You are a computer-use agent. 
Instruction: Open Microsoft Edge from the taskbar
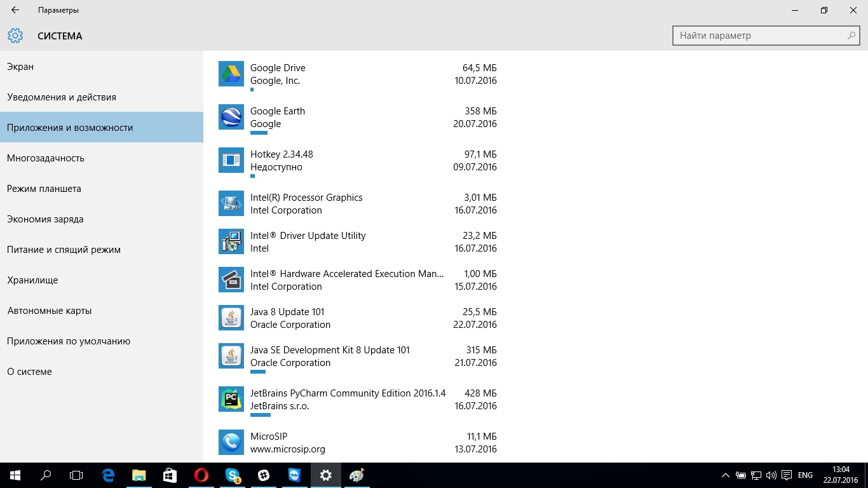point(108,475)
